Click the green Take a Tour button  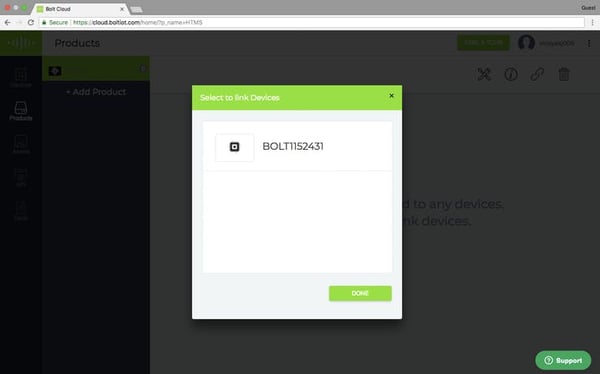click(x=483, y=42)
